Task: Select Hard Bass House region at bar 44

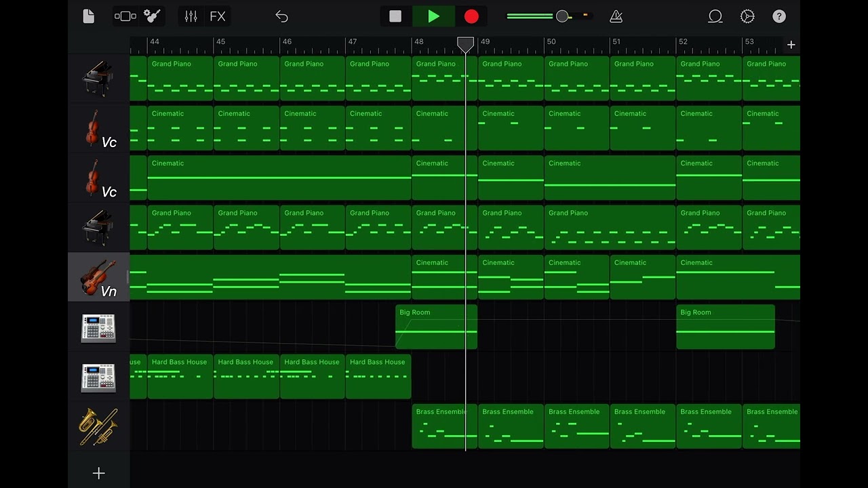Action: [180, 377]
